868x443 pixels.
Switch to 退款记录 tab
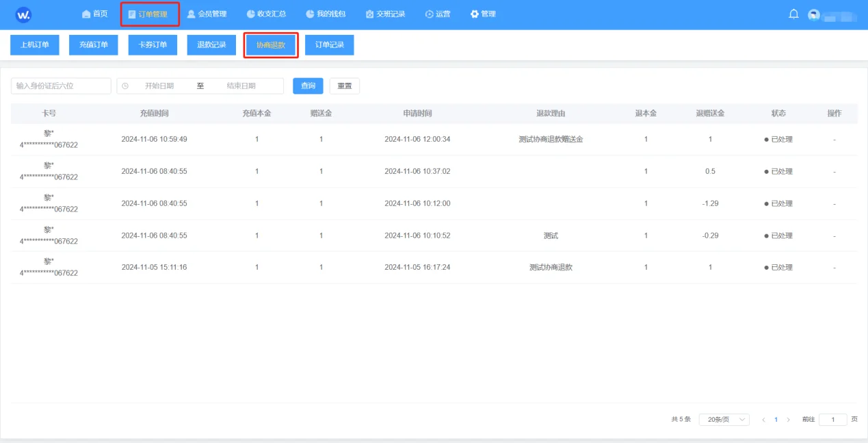pos(211,45)
